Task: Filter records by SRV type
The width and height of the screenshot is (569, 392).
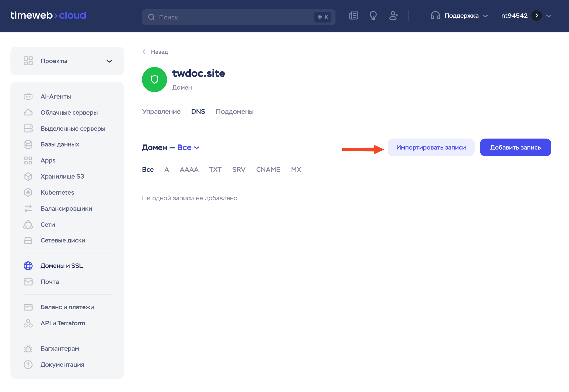Action: [239, 170]
